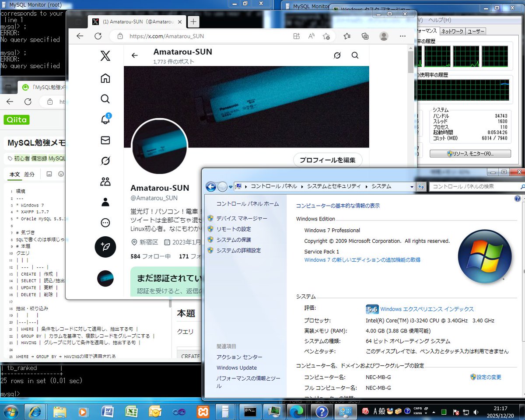Open リモートの設定 link
525x420 pixels.
coord(234,229)
